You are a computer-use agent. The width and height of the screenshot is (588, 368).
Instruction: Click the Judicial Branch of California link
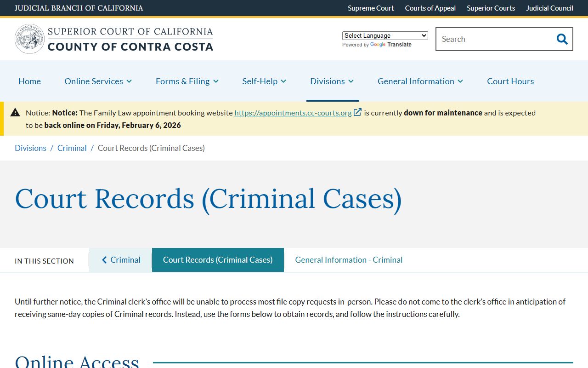tap(79, 8)
